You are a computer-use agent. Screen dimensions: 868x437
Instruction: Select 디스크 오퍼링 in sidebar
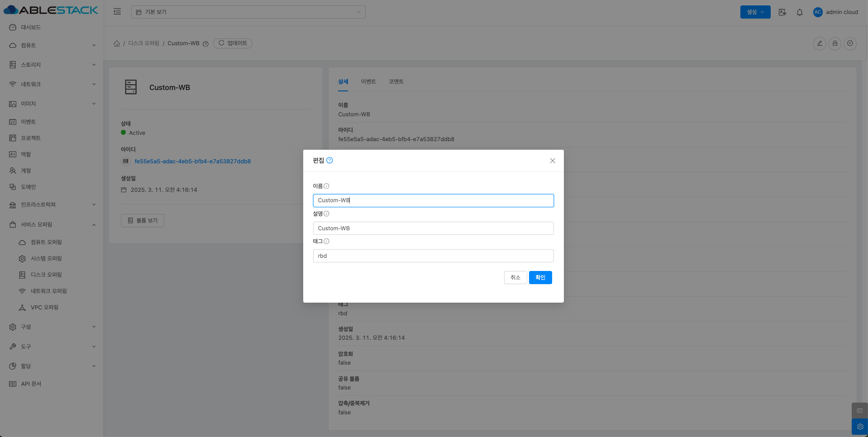[x=46, y=275]
